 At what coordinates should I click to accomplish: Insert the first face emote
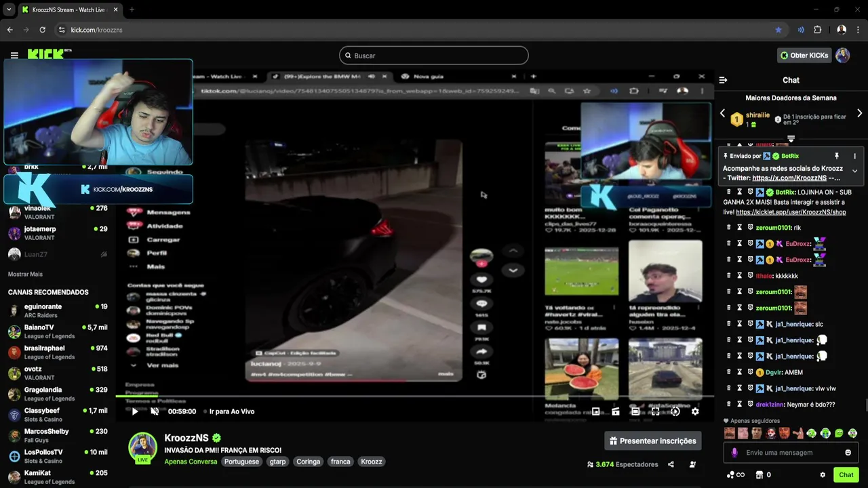pyautogui.click(x=730, y=433)
